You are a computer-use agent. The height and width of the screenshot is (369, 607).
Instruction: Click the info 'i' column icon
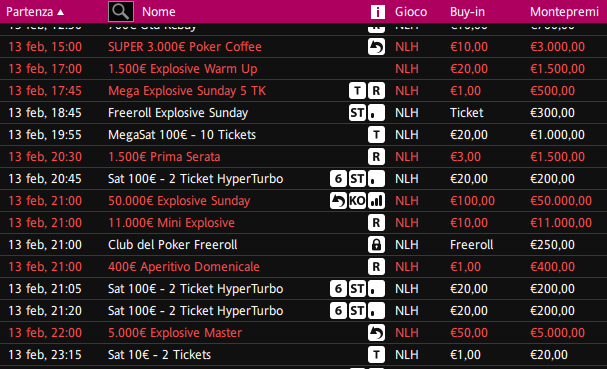pyautogui.click(x=377, y=12)
